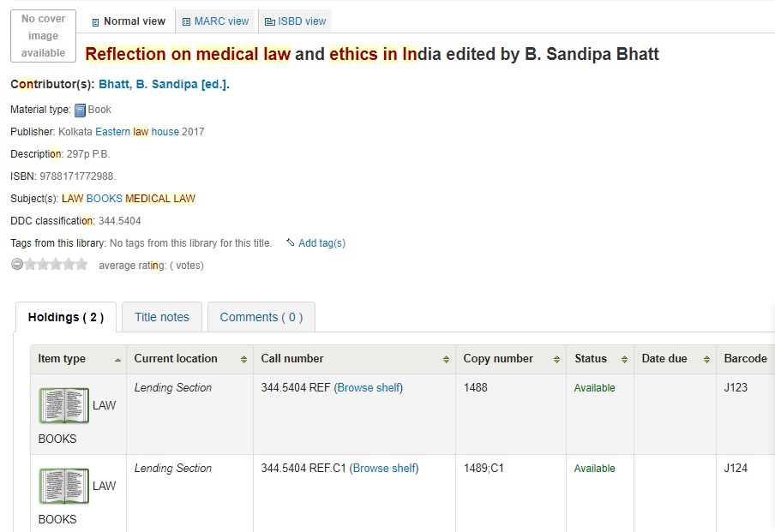Screen dimensions: 775x532
Task: Sort holdings by Item type column
Action: click(x=77, y=359)
